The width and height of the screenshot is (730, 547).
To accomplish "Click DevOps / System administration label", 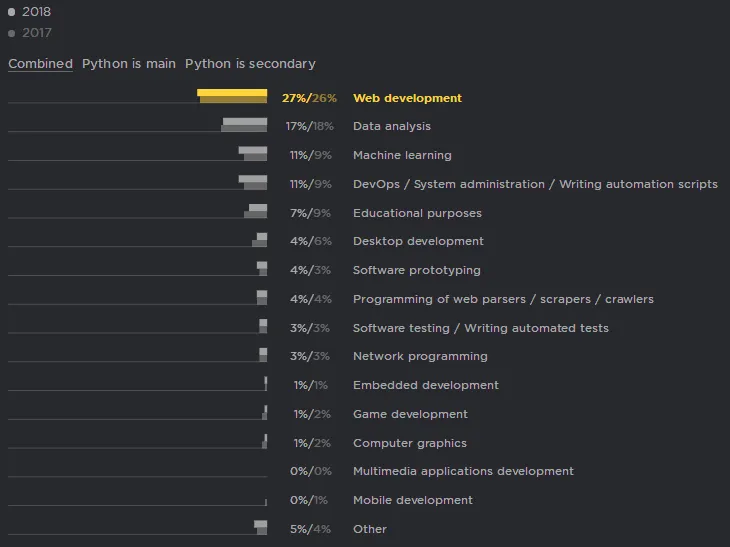I will (535, 184).
